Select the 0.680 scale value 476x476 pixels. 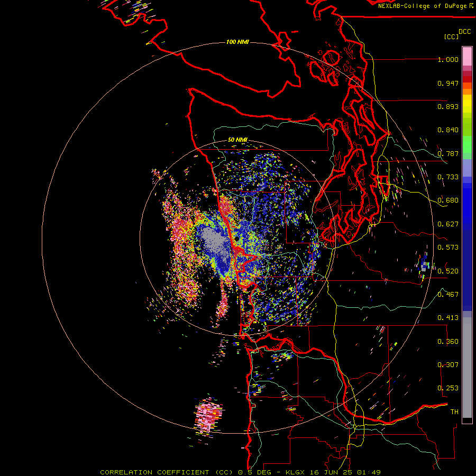pos(448,200)
